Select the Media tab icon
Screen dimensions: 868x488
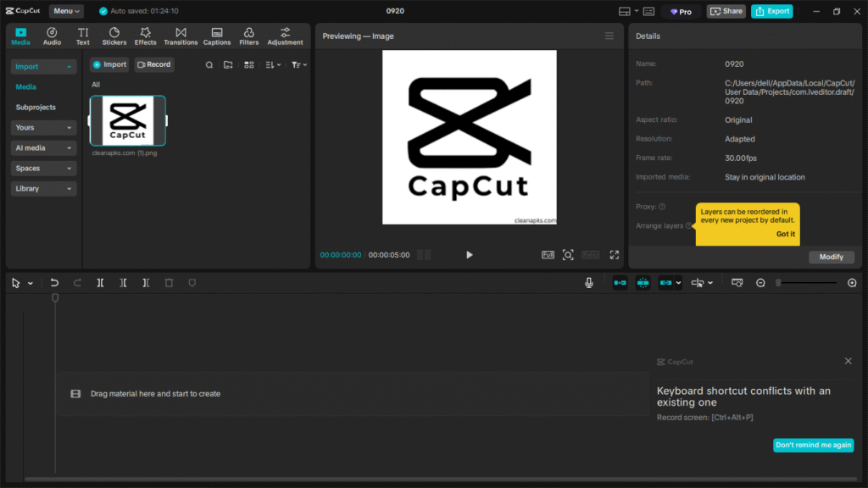click(x=20, y=36)
